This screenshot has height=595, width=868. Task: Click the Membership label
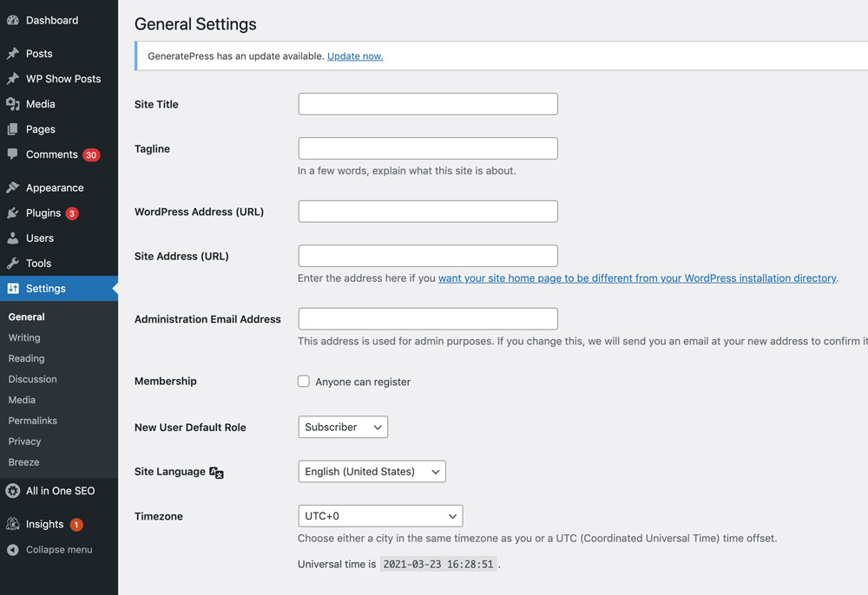[166, 381]
